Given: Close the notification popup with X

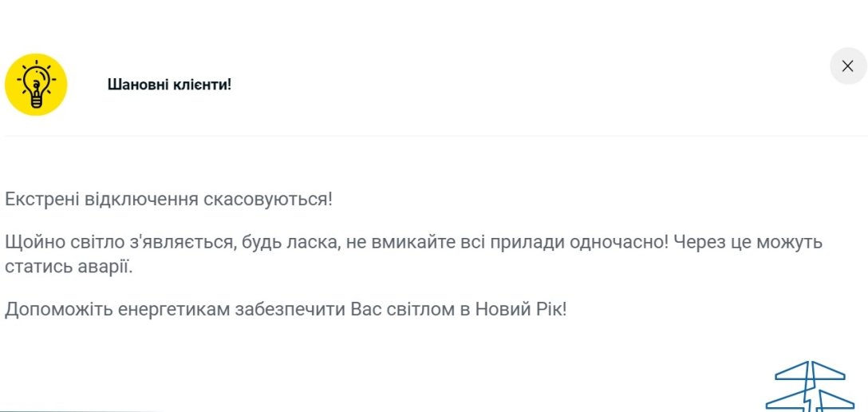Looking at the screenshot, I should point(848,66).
